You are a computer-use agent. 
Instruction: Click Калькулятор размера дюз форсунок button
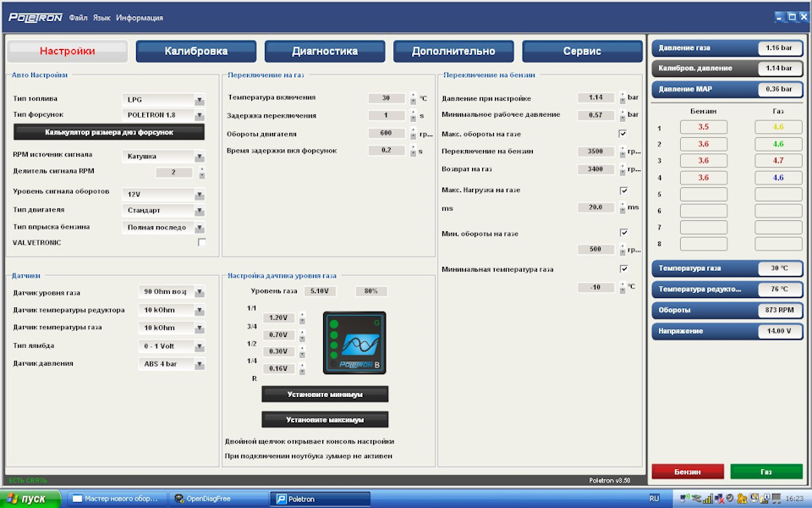point(109,132)
